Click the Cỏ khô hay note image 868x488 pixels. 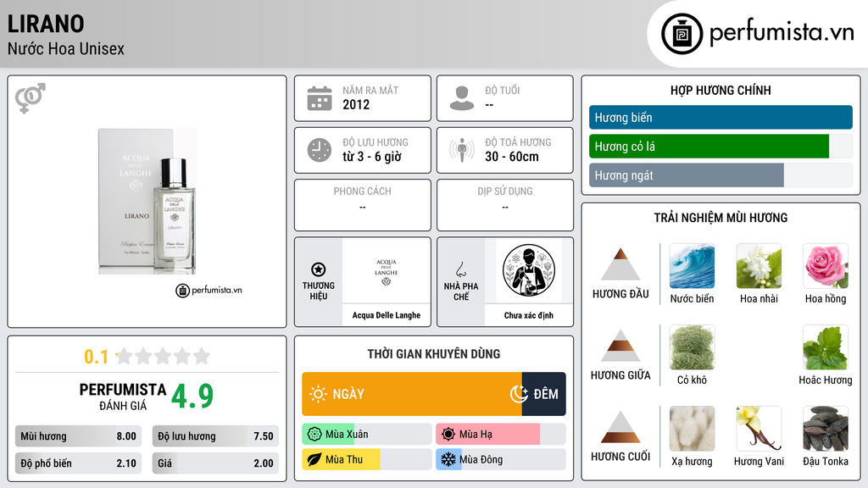(692, 347)
